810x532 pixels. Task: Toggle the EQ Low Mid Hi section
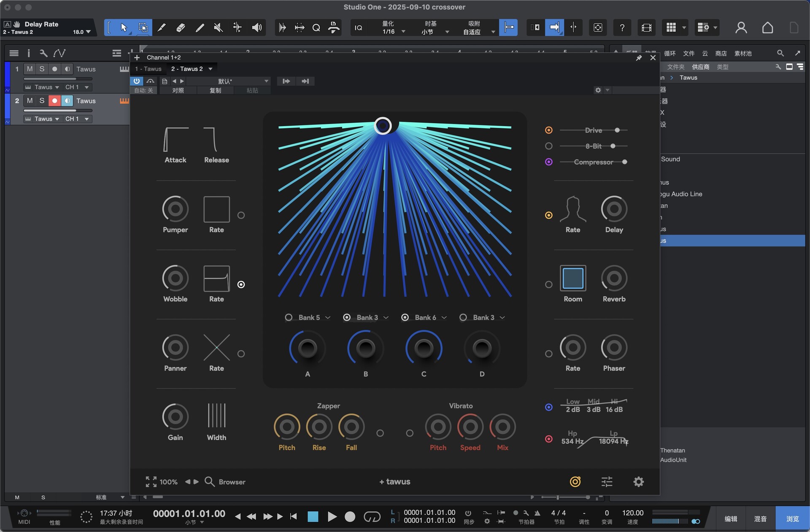(548, 407)
